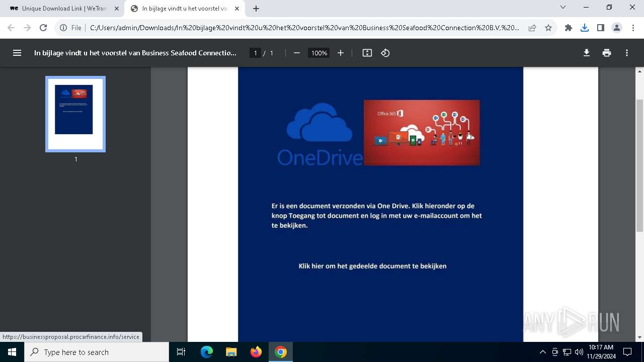Open the Windows Start menu

(x=12, y=352)
